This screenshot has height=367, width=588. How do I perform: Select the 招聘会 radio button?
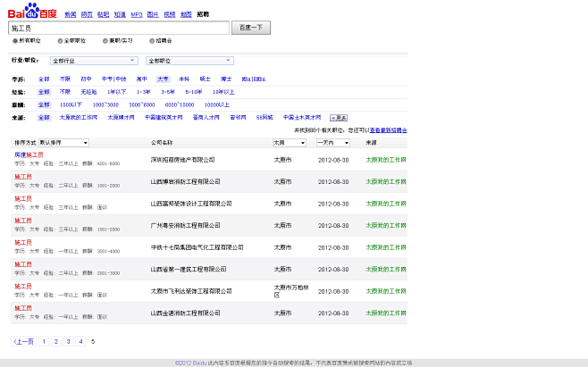tap(152, 41)
